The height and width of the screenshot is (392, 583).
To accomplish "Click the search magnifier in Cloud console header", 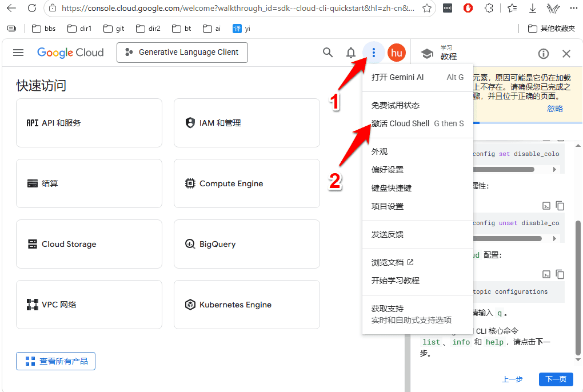I will 328,53.
